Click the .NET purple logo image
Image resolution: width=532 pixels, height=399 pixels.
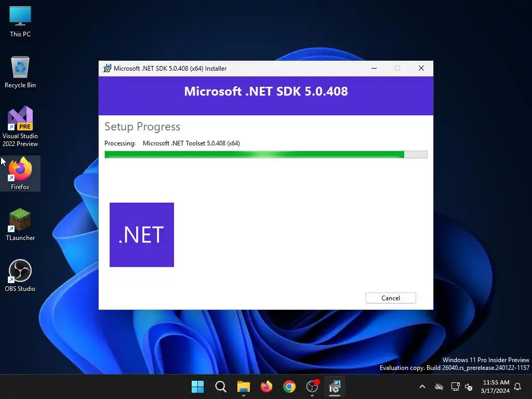142,235
